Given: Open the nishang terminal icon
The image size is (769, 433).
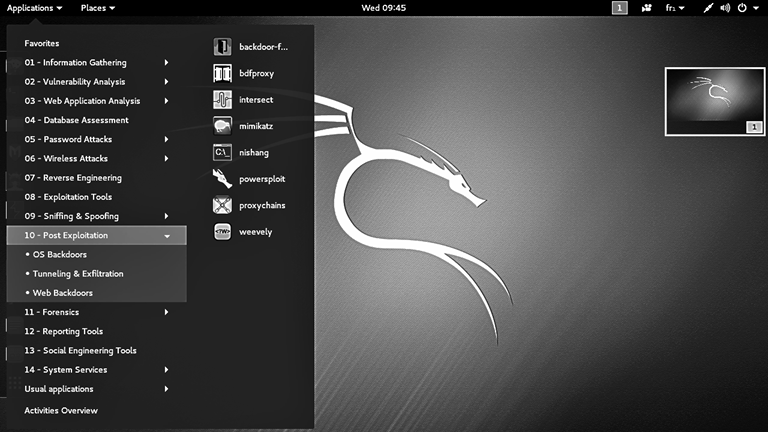Looking at the screenshot, I should [x=222, y=153].
